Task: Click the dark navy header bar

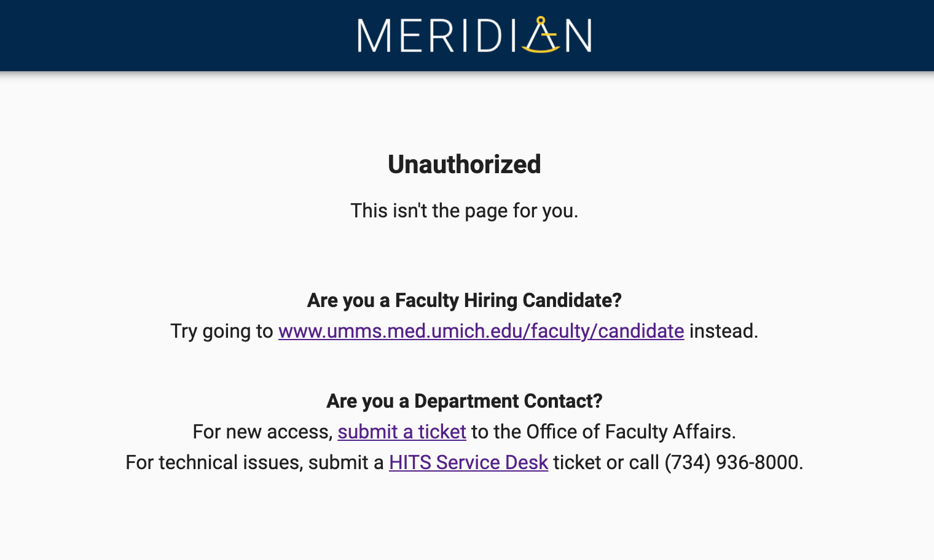Action: [x=467, y=36]
